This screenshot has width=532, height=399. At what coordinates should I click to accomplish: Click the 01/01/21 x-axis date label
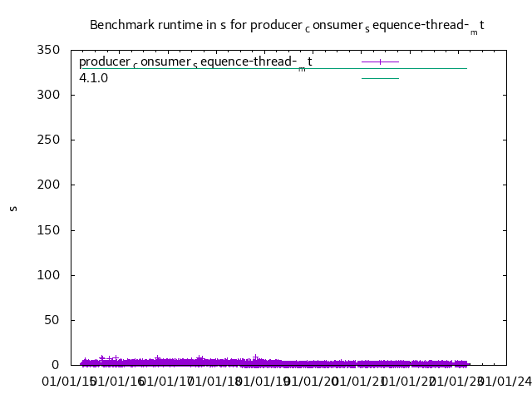tap(359, 382)
